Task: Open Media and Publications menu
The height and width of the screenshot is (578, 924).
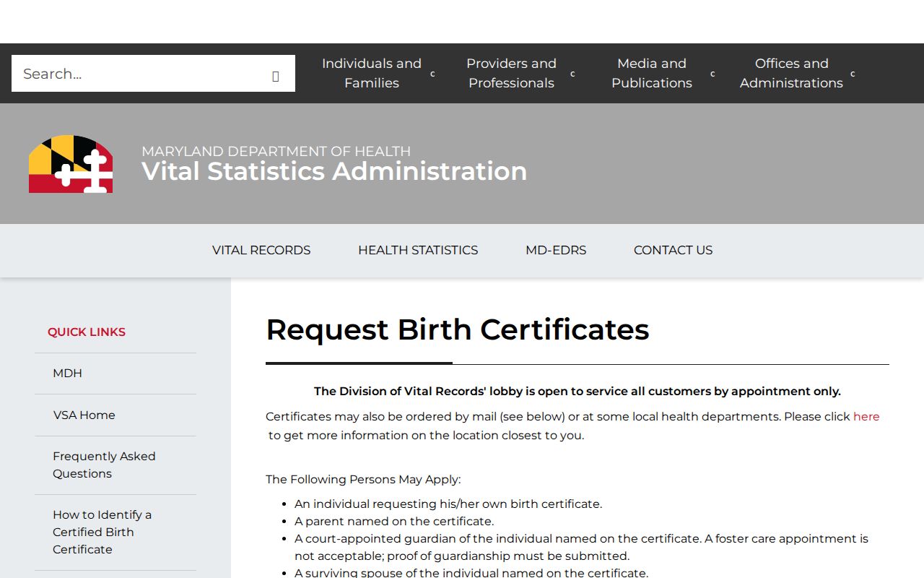Action: pos(651,73)
